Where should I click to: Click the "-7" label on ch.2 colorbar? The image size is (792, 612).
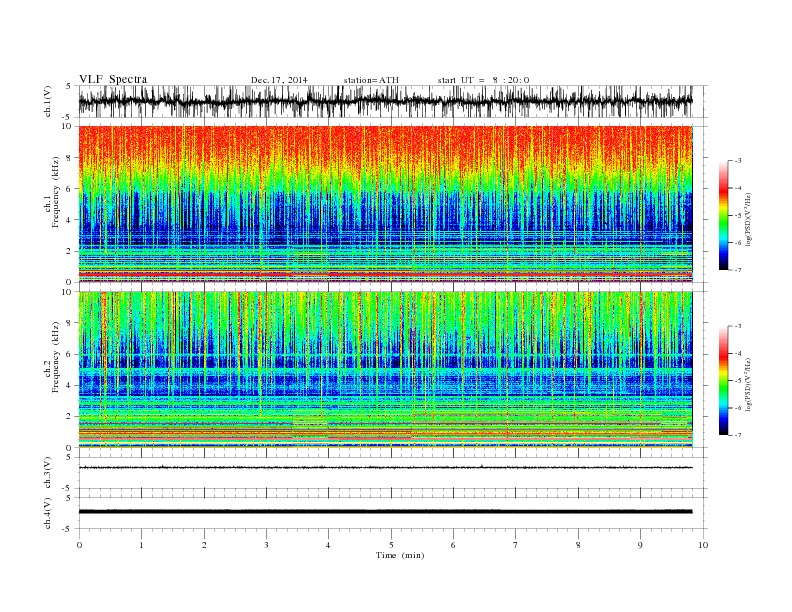click(x=738, y=435)
